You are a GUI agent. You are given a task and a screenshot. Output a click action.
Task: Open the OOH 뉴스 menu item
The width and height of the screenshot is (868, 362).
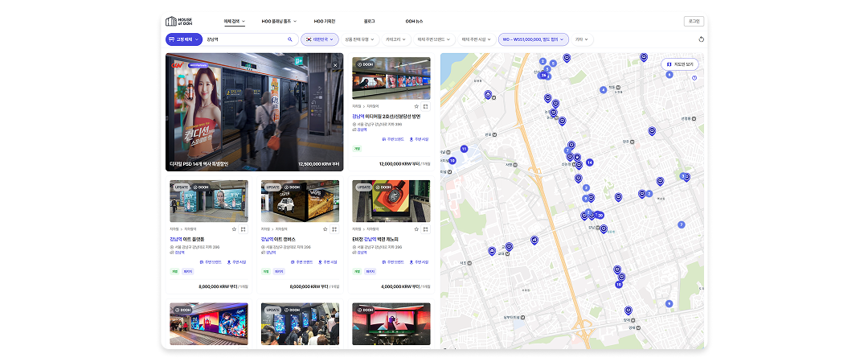[414, 21]
